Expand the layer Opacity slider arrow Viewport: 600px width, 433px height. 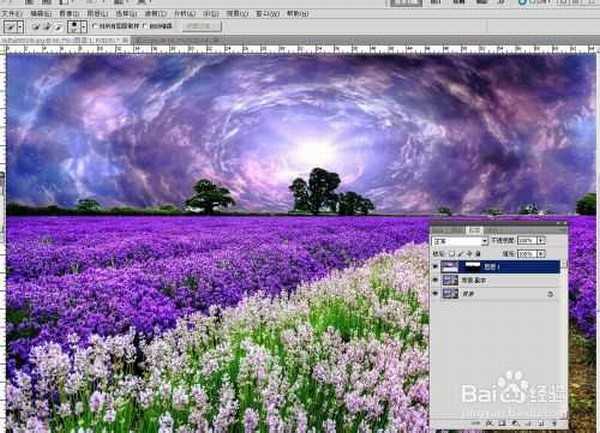point(541,242)
